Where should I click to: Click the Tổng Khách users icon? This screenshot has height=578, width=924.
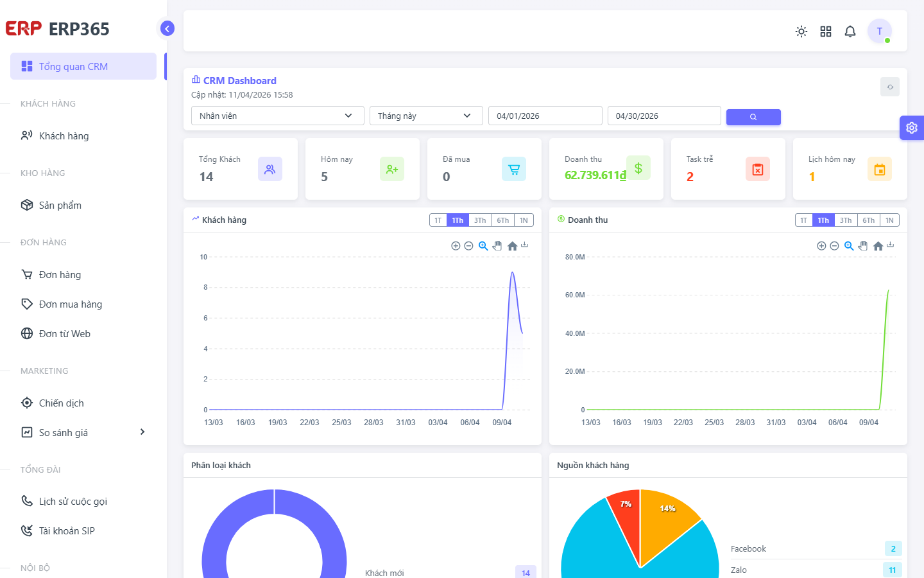click(270, 169)
